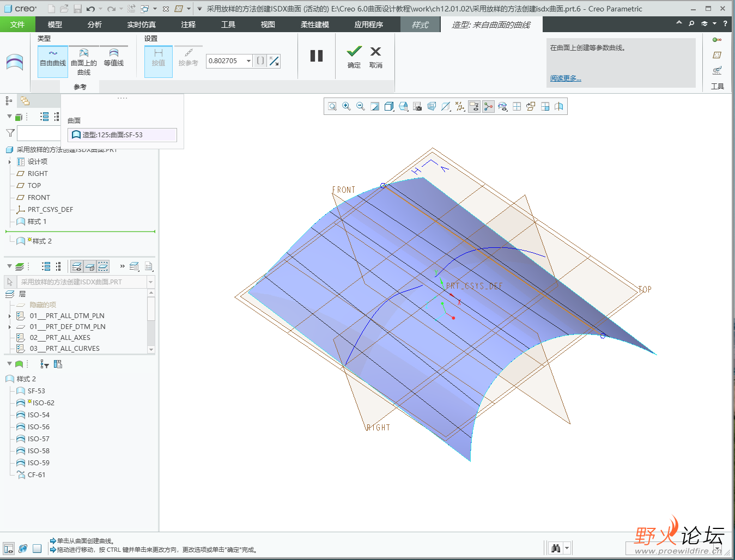The height and width of the screenshot is (560, 735).
Task: Open the layer model selector dropdown
Action: click(151, 282)
